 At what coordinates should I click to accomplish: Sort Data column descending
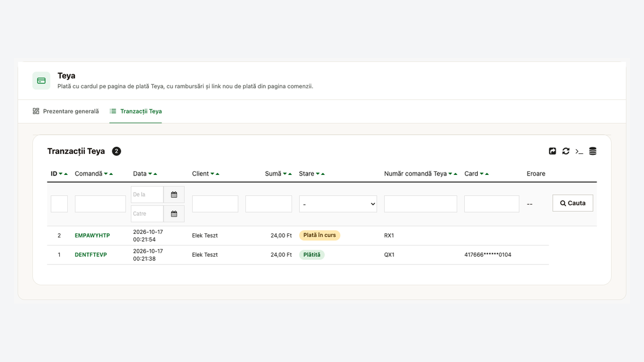150,174
